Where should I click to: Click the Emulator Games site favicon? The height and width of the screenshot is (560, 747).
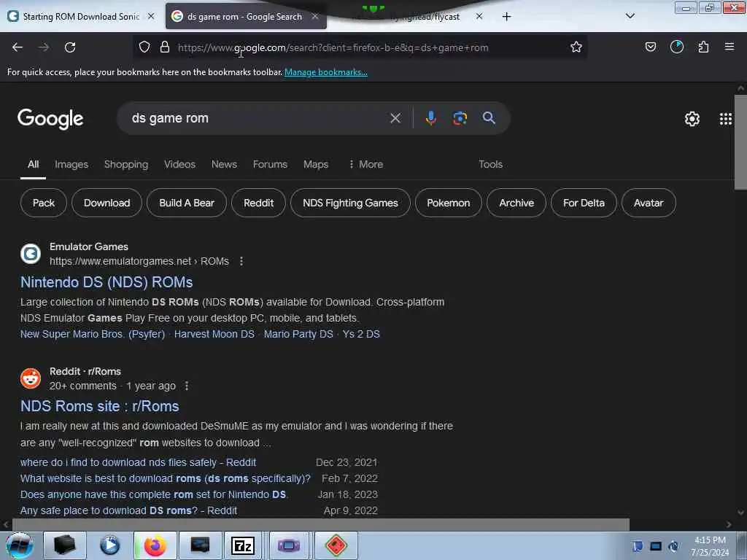pos(31,254)
